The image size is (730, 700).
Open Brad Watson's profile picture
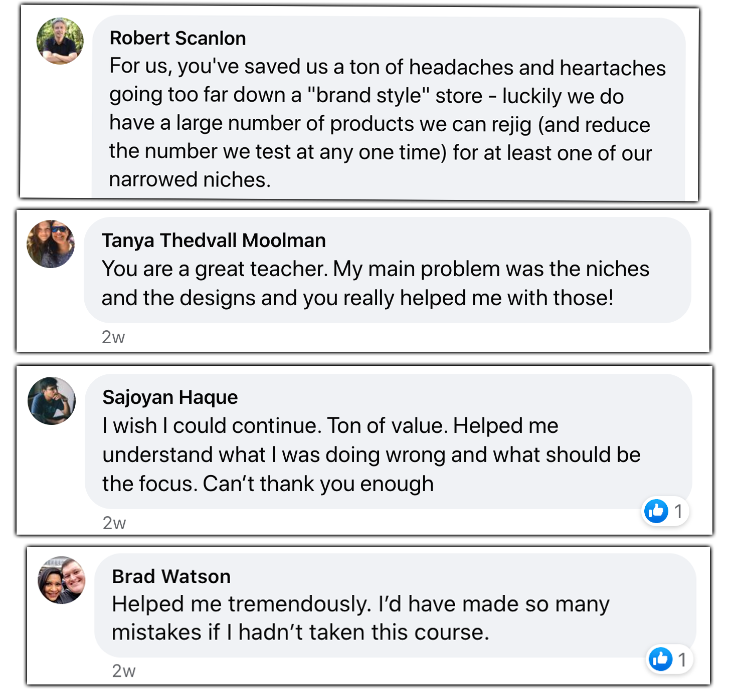click(62, 580)
